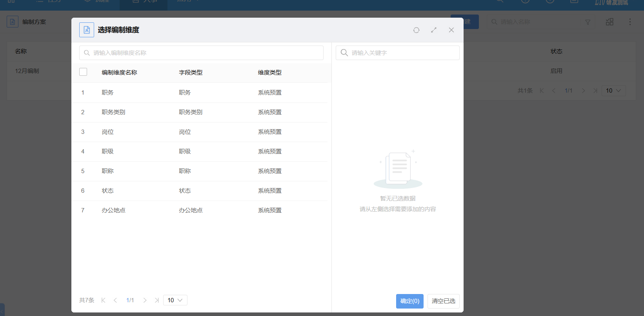Focus the 请输入关键字 search field
Image resolution: width=644 pixels, height=316 pixels.
pyautogui.click(x=397, y=53)
